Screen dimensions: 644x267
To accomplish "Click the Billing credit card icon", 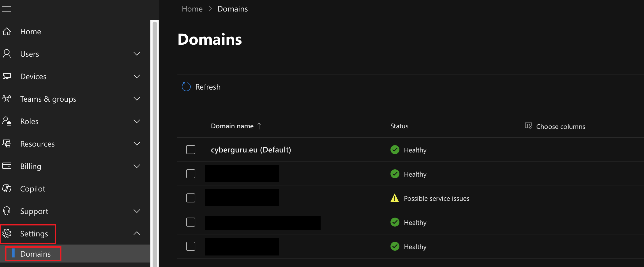I will pos(7,166).
